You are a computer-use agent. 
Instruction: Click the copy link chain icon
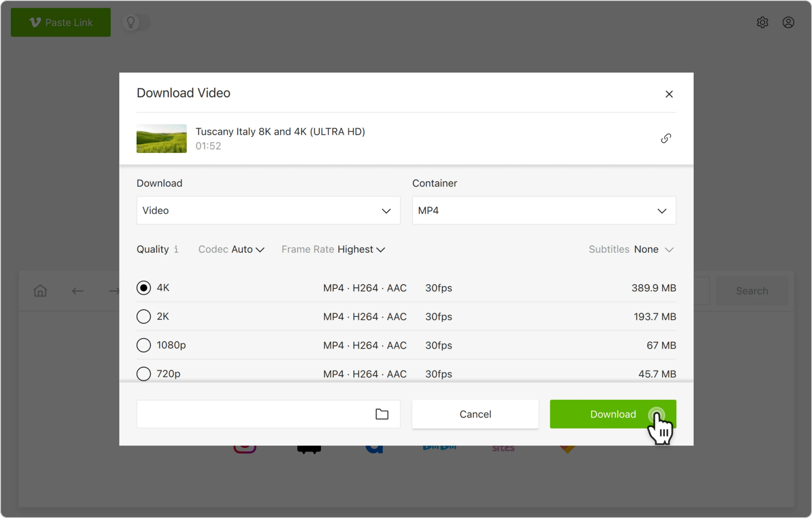[x=666, y=138]
